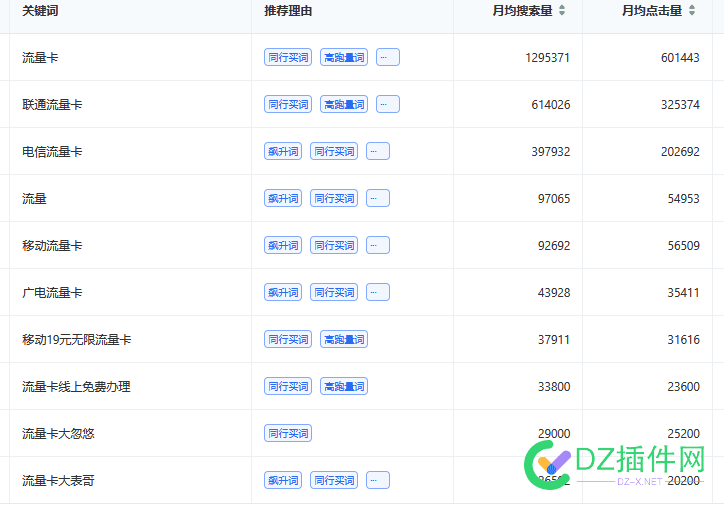This screenshot has height=505, width=724.
Task: Select keyword 流量卡线上免费办理
Action: (x=76, y=387)
